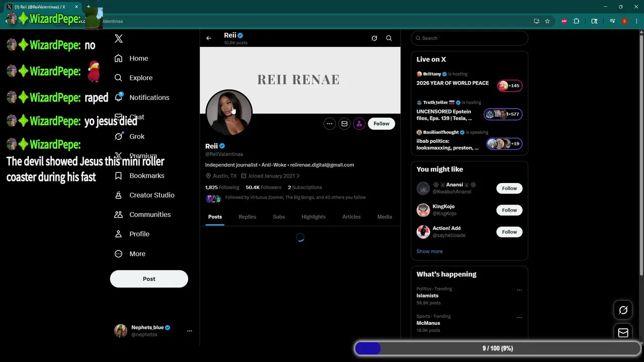Click the Search input field
644x362 pixels.
tap(469, 38)
